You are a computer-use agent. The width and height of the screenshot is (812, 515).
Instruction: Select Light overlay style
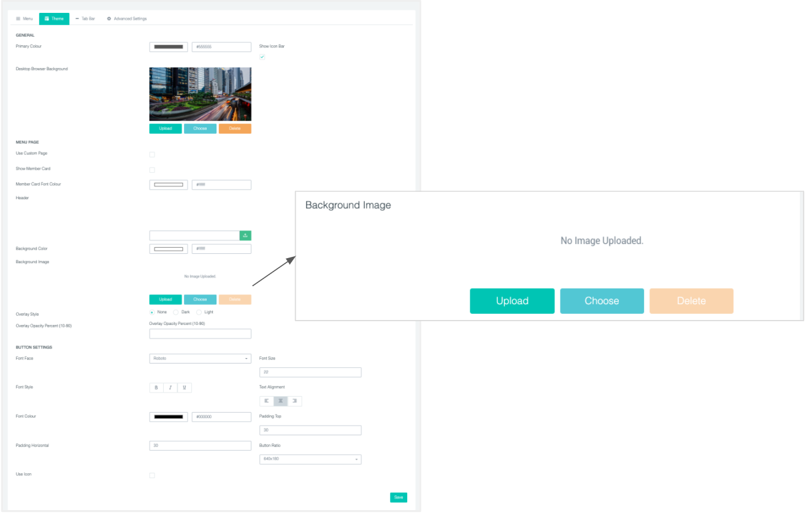click(199, 312)
